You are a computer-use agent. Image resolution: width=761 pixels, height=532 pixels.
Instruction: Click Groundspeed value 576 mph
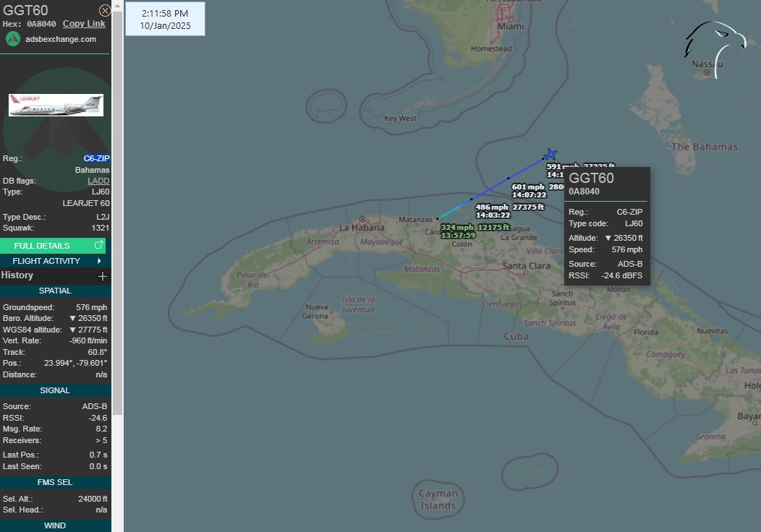point(91,307)
